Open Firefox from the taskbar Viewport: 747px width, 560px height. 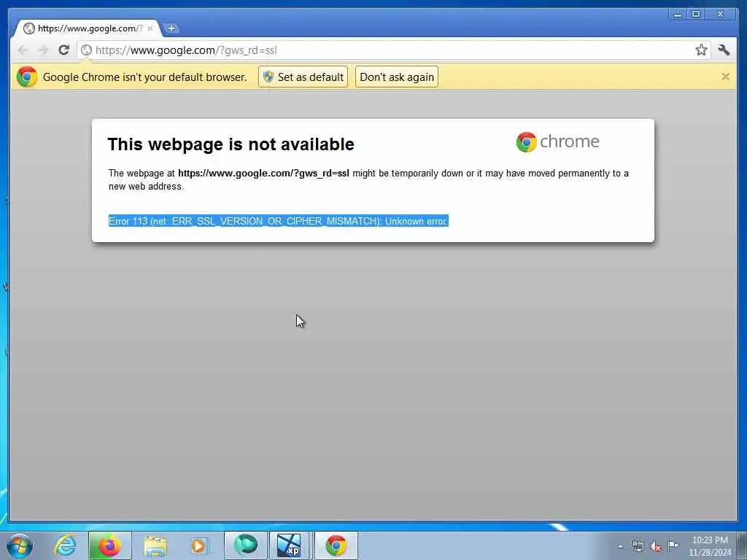pos(109,545)
